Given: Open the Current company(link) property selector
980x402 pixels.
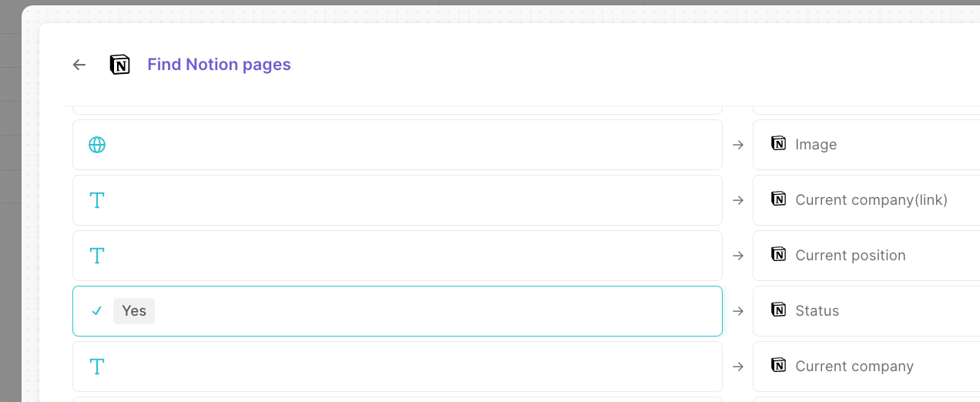Looking at the screenshot, I should pyautogui.click(x=866, y=200).
